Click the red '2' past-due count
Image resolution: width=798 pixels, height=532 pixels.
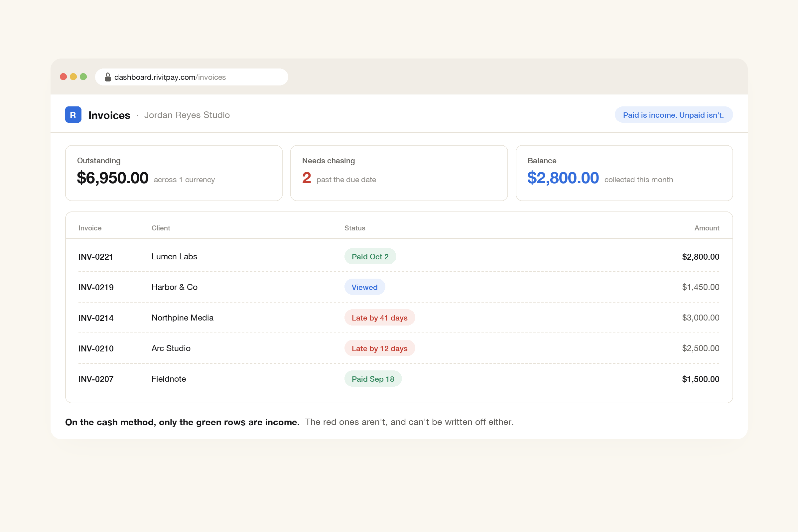point(306,178)
